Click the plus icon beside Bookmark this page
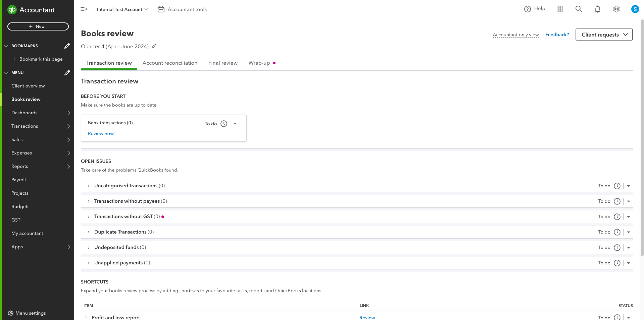The width and height of the screenshot is (644, 320). pos(14,59)
